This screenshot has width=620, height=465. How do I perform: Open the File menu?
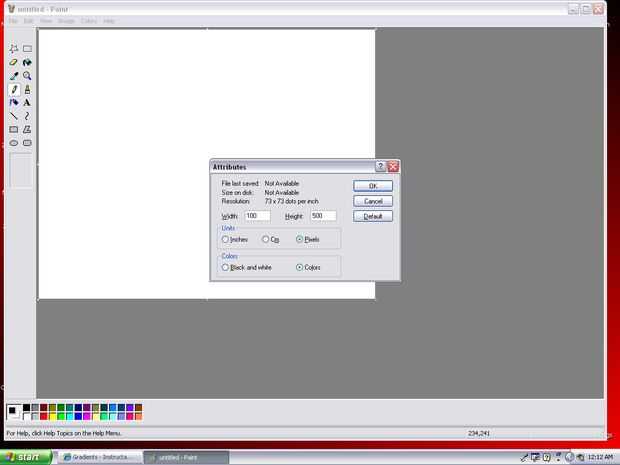[x=13, y=21]
